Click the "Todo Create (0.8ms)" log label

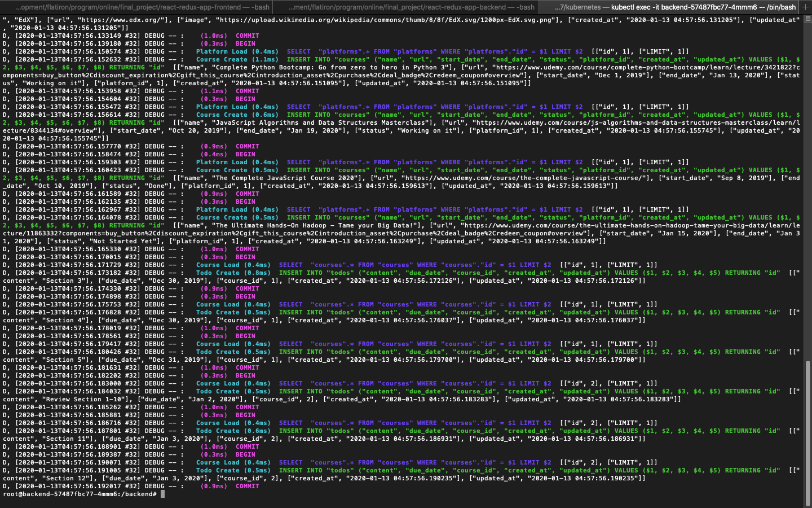pyautogui.click(x=233, y=273)
